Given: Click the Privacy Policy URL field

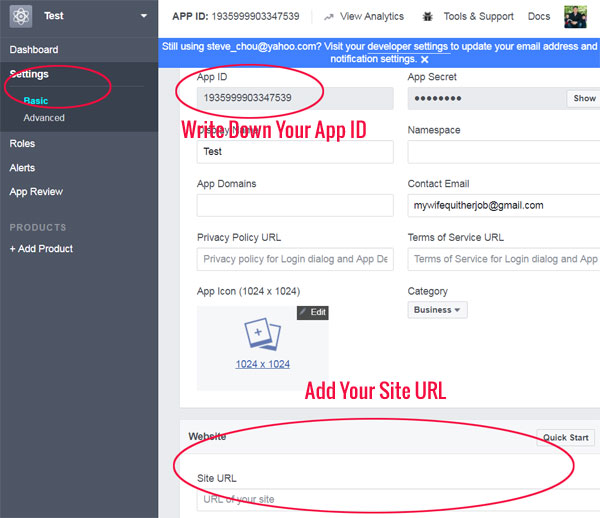Looking at the screenshot, I should tap(295, 259).
